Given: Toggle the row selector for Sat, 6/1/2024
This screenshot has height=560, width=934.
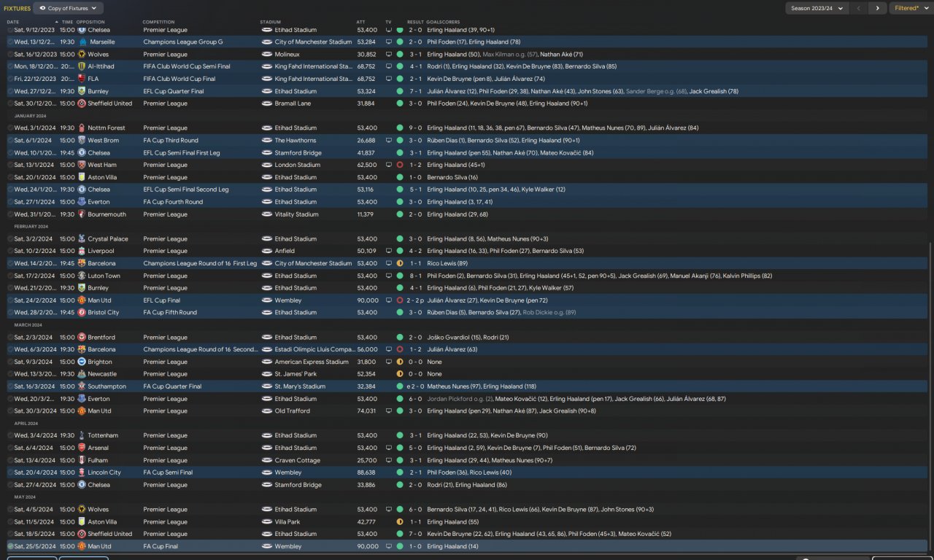Looking at the screenshot, I should (10, 141).
